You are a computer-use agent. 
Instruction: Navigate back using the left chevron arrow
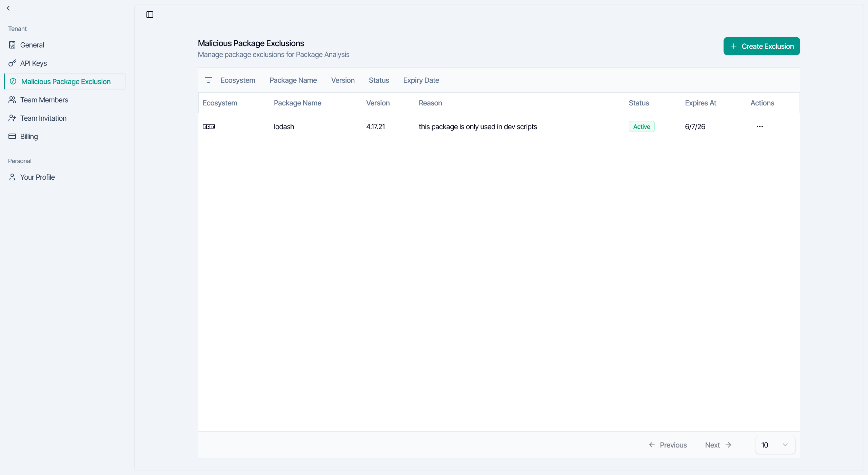pyautogui.click(x=8, y=8)
